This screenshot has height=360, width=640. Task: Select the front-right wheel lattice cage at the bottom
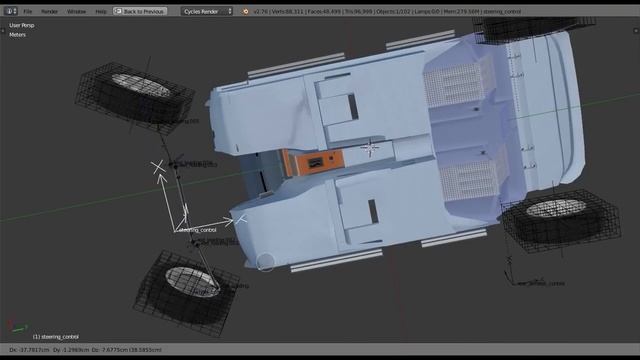[x=186, y=294]
